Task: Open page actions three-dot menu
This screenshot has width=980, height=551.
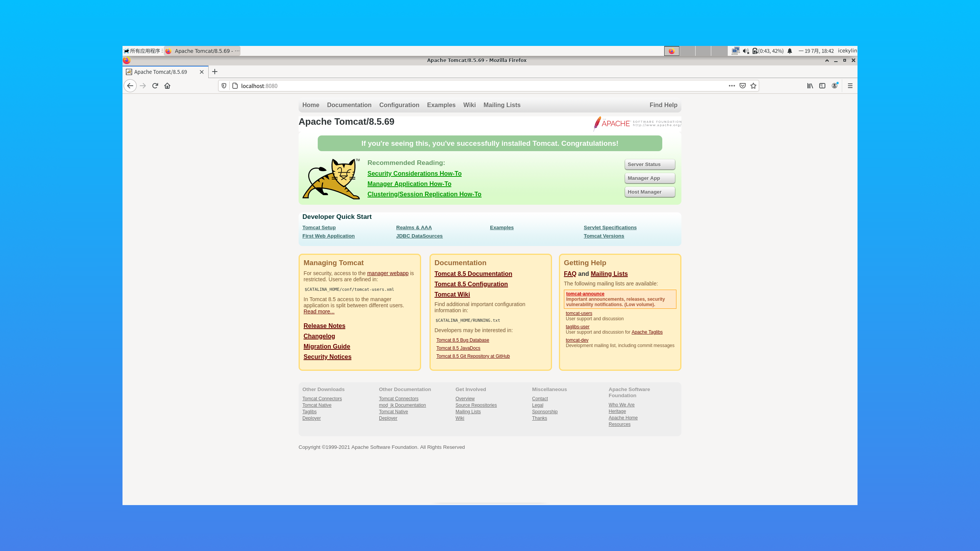Action: [x=732, y=86]
